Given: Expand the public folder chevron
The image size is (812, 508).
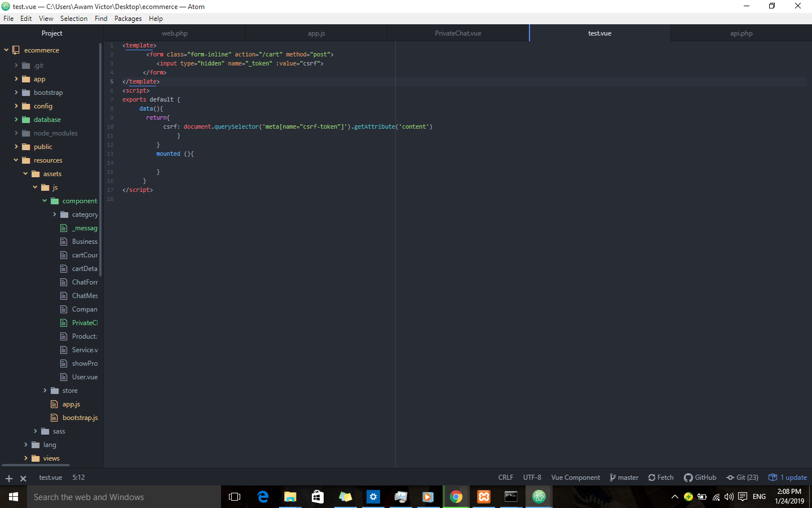Looking at the screenshot, I should [16, 147].
